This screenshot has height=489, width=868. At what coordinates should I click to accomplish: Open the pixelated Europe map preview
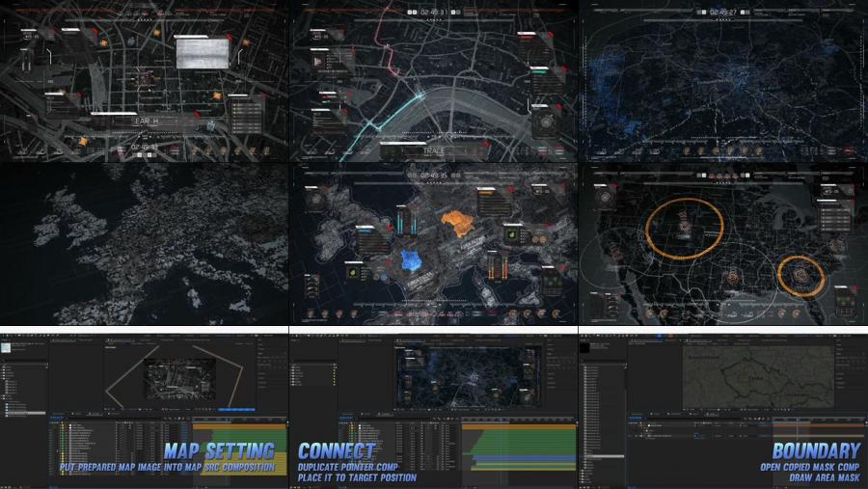(x=144, y=243)
